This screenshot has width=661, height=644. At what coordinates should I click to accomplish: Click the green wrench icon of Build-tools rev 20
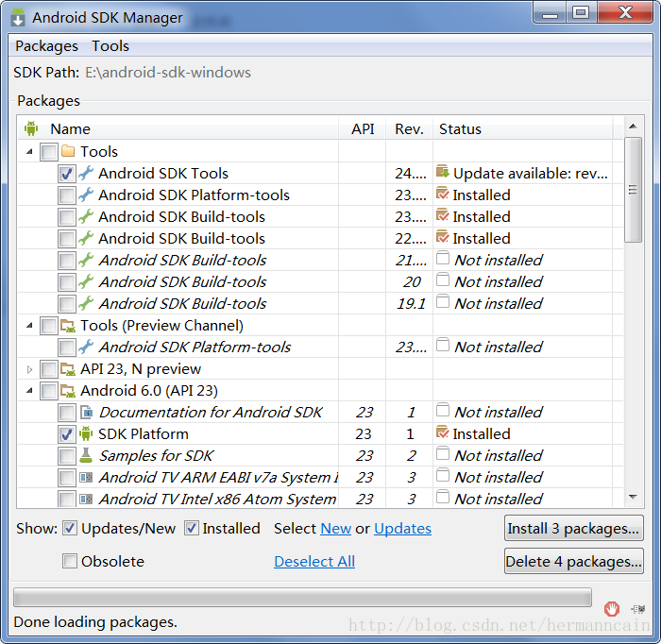pyautogui.click(x=86, y=282)
